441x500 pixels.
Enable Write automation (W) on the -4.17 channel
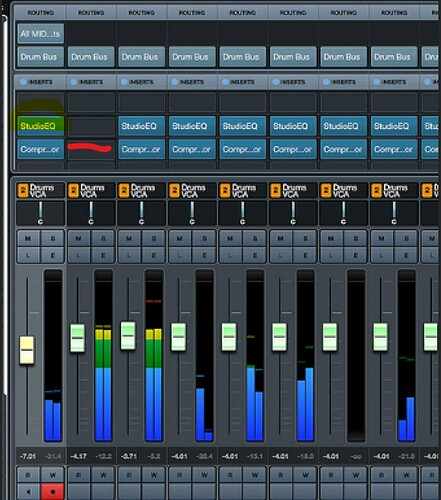[x=103, y=475]
